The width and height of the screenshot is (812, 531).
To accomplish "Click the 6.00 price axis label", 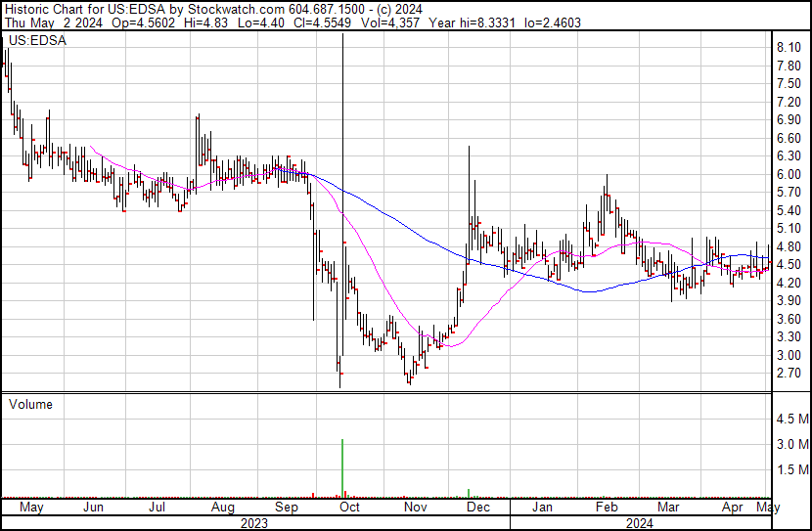I will point(789,174).
